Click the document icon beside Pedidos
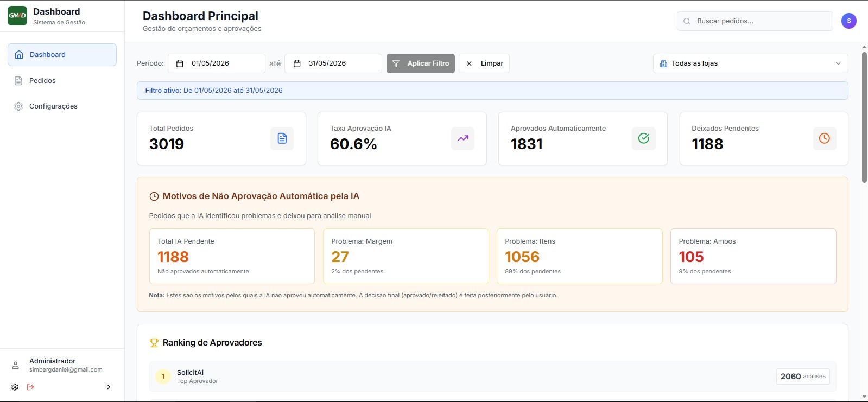Viewport: 868px width, 402px height. coord(18,81)
